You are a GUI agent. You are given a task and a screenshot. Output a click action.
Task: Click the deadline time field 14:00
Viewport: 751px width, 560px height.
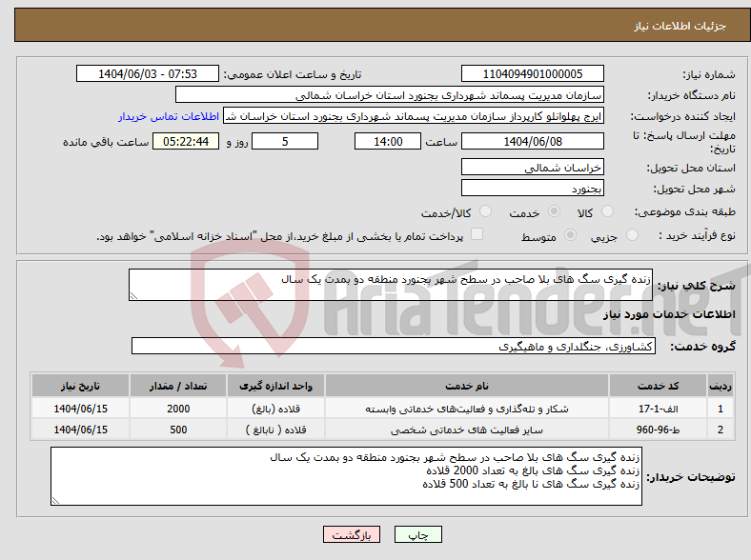click(x=388, y=141)
